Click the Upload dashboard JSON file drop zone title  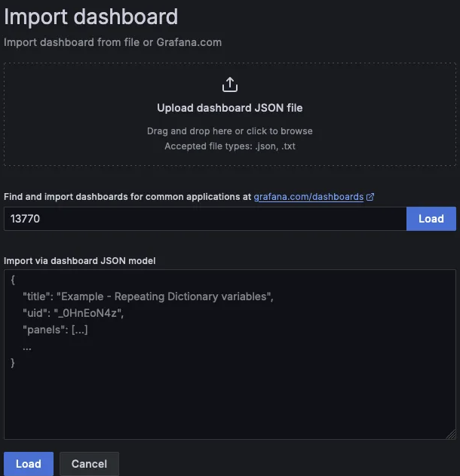[x=230, y=108]
